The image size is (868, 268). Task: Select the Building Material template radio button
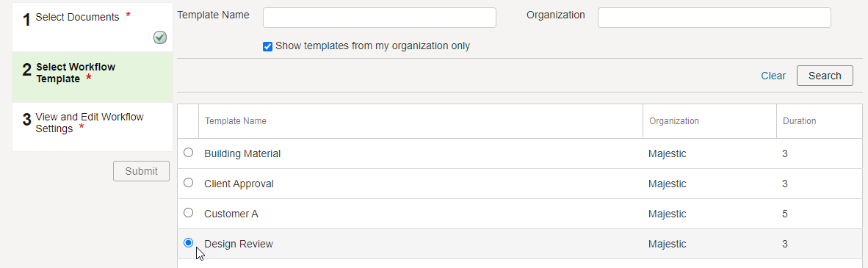point(188,152)
